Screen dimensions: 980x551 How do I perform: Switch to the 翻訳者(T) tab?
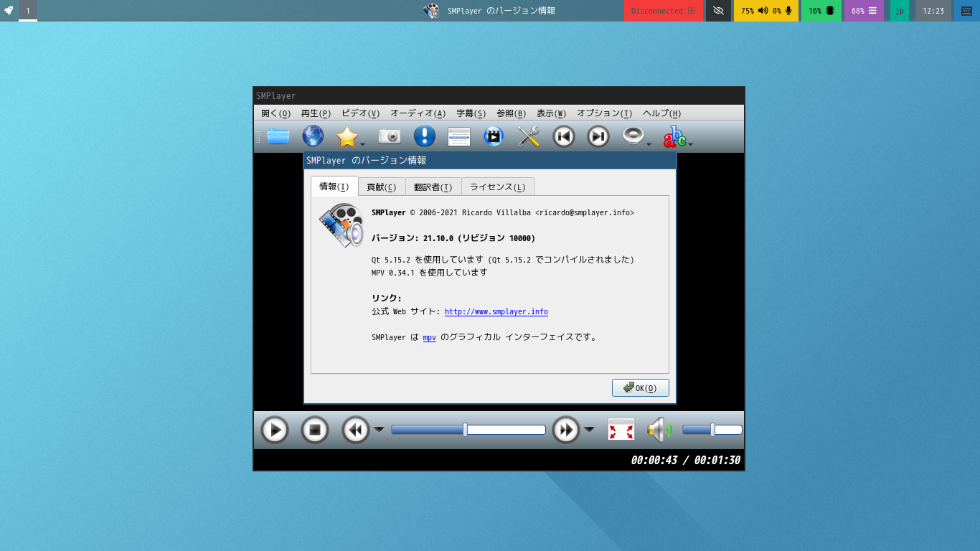[433, 187]
